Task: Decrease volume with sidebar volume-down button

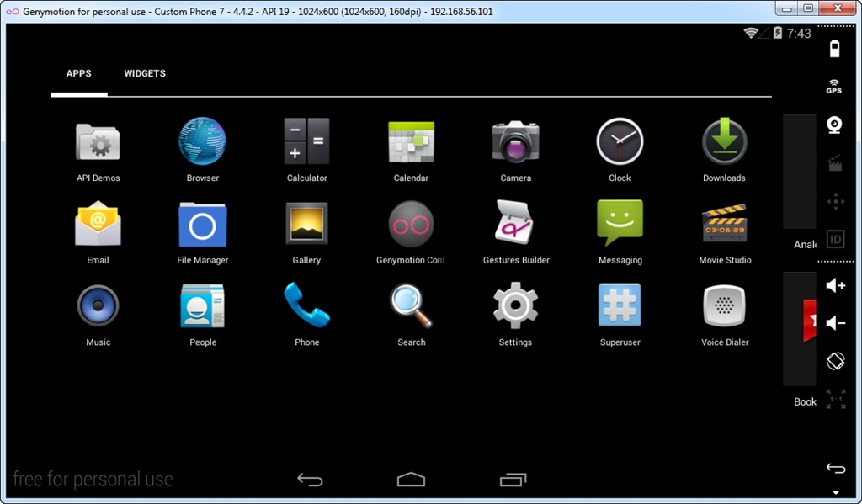Action: click(836, 322)
